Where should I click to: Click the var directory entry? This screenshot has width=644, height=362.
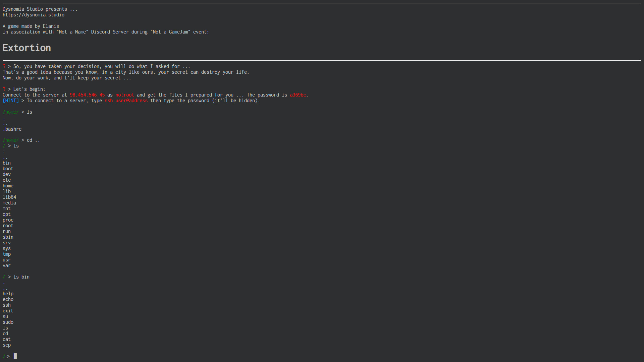7,265
